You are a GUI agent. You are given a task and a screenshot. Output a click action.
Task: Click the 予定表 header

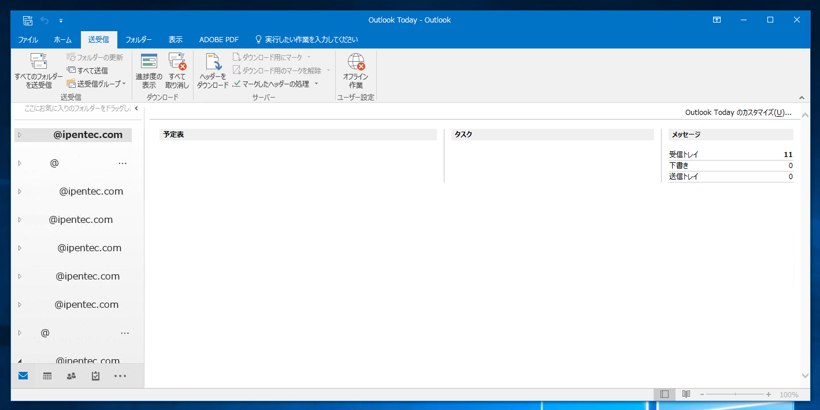tap(298, 134)
